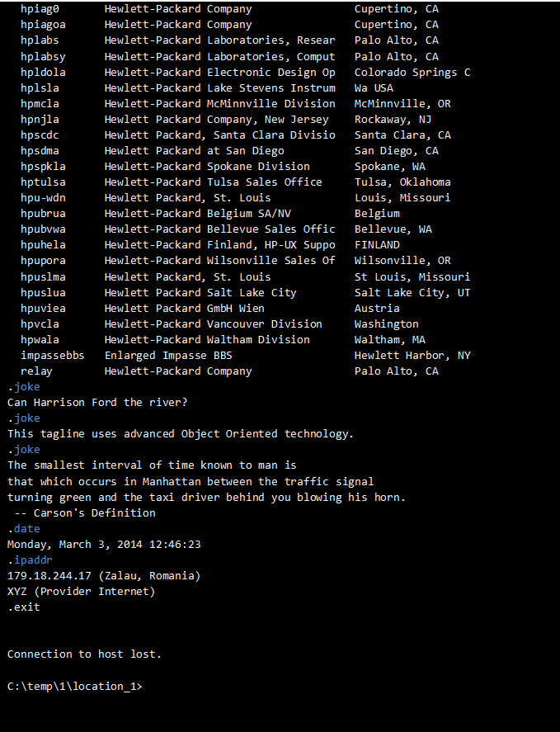Select the first .joke command line
This screenshot has height=732, width=560.
coord(24,387)
